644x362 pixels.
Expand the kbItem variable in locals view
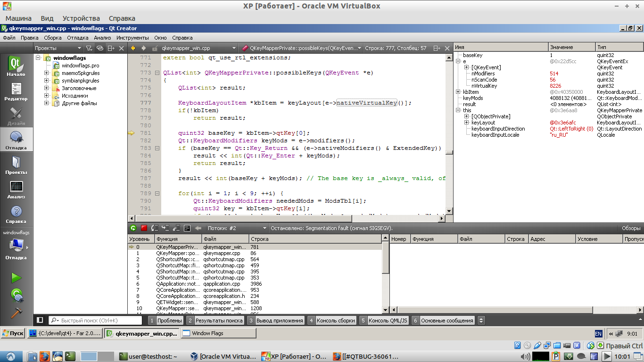(x=458, y=92)
